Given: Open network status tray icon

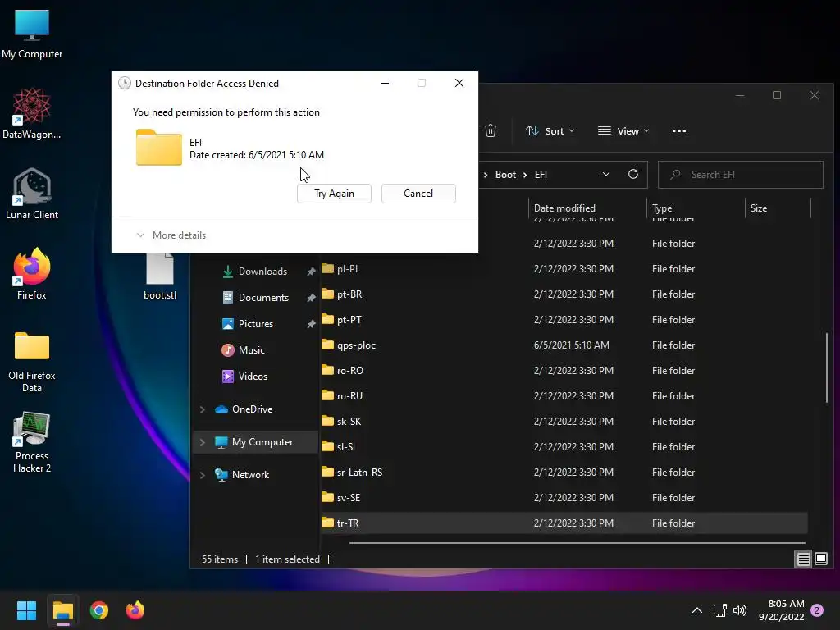Looking at the screenshot, I should click(x=720, y=610).
